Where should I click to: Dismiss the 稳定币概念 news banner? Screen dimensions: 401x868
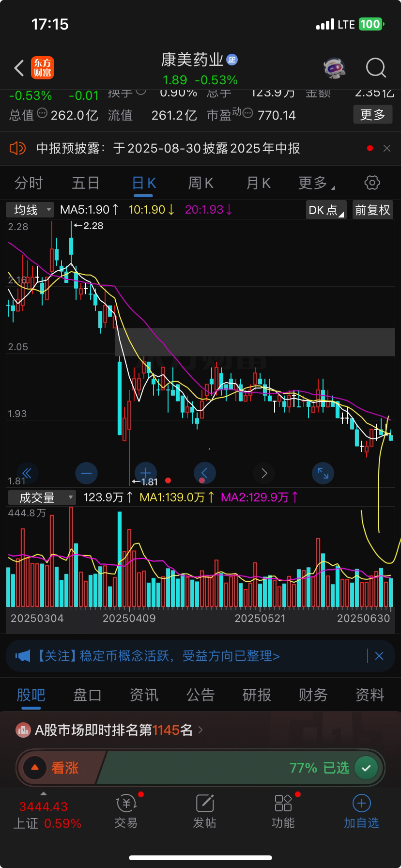[x=379, y=656]
